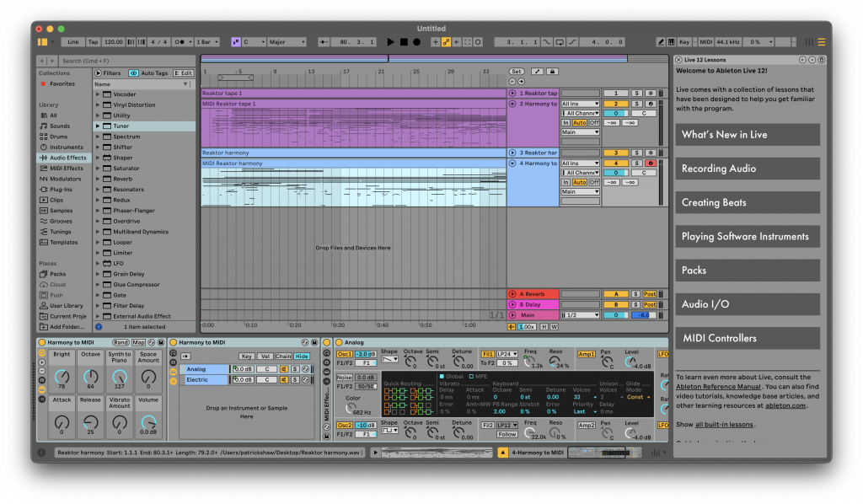Go to the lessons home icon
The width and height of the screenshot is (863, 504).
821,60
